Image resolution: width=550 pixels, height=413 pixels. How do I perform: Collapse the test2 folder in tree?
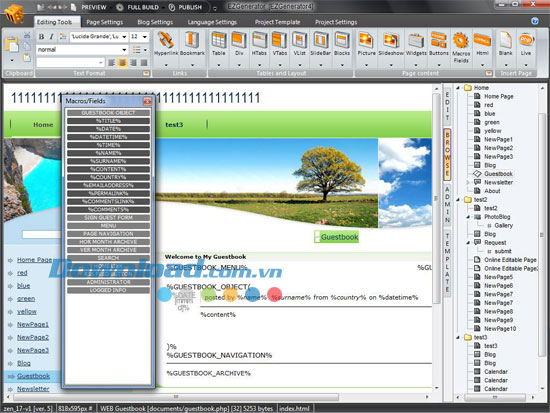tap(458, 200)
